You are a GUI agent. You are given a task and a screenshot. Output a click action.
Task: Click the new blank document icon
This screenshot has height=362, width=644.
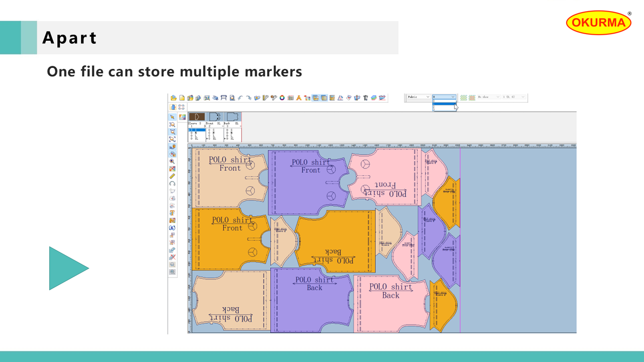click(182, 98)
